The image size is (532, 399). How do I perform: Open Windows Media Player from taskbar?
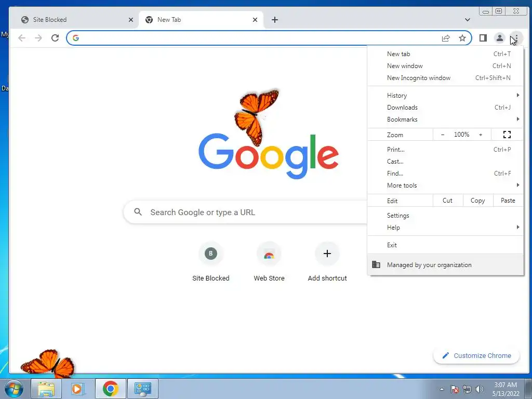[78, 389]
